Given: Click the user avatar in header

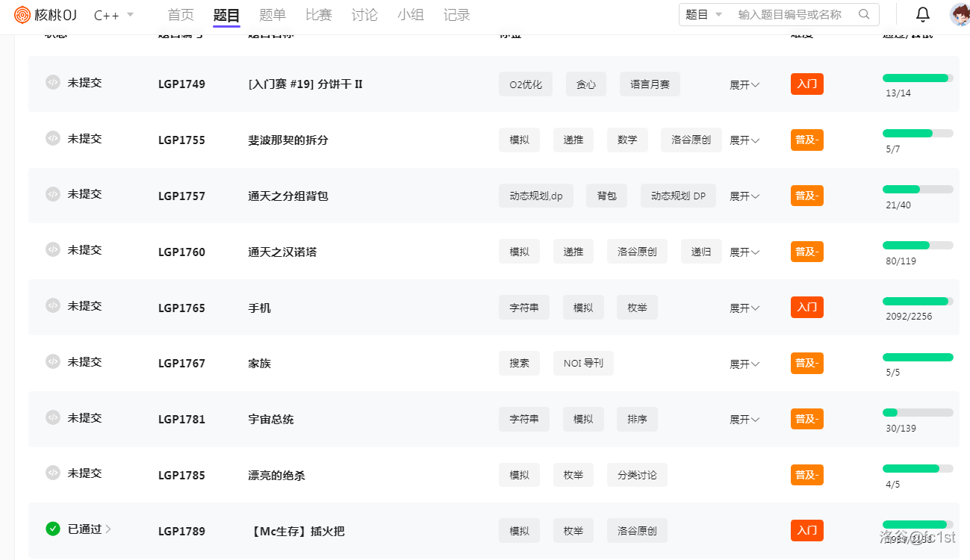Looking at the screenshot, I should pyautogui.click(x=960, y=15).
